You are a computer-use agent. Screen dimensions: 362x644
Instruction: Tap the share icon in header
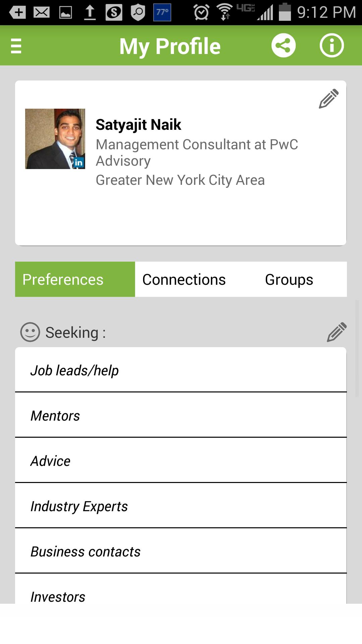(x=283, y=46)
